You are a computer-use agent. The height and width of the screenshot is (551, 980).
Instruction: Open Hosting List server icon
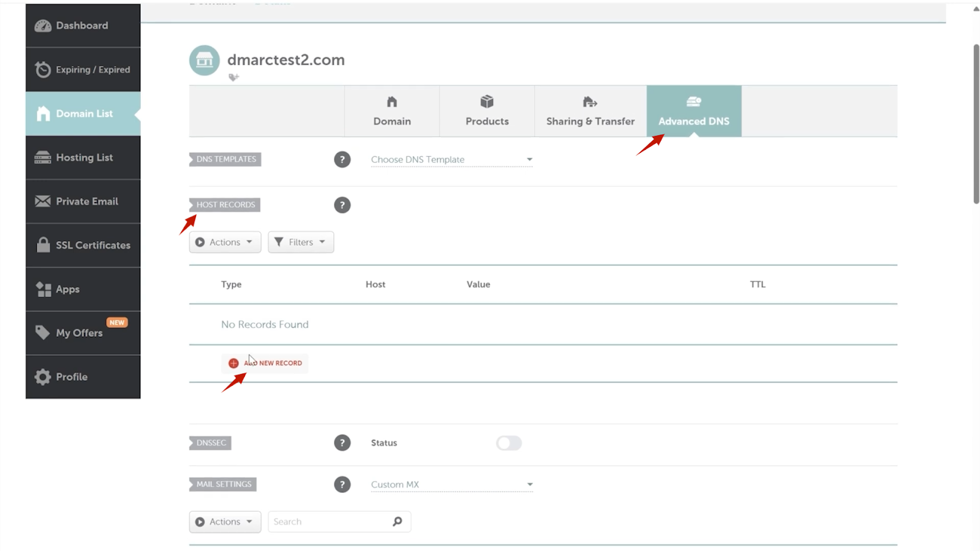click(43, 158)
